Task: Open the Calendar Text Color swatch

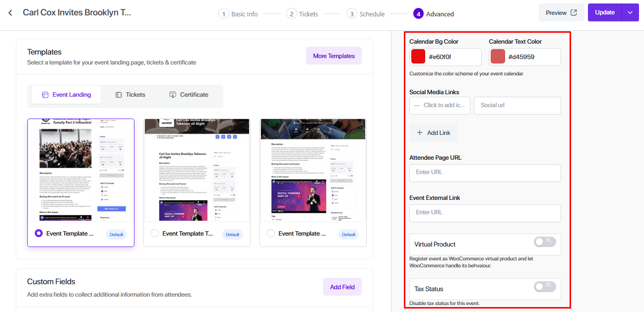Action: pyautogui.click(x=498, y=57)
